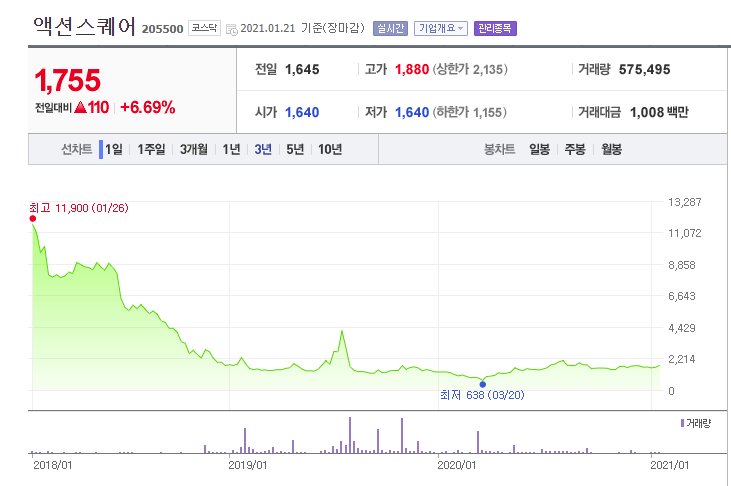Screen dimensions: 731x486
Task: Click the 거래대금 value 1,008 백만
Action: click(x=659, y=112)
